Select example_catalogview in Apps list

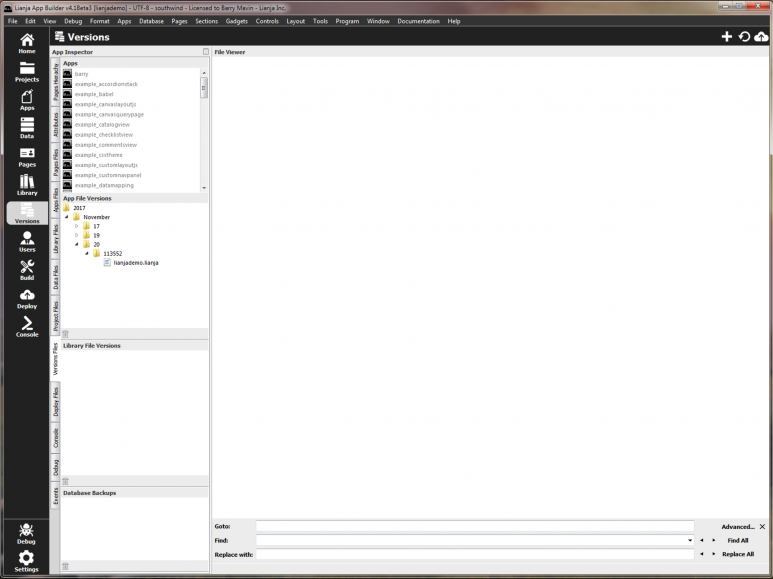pos(102,125)
